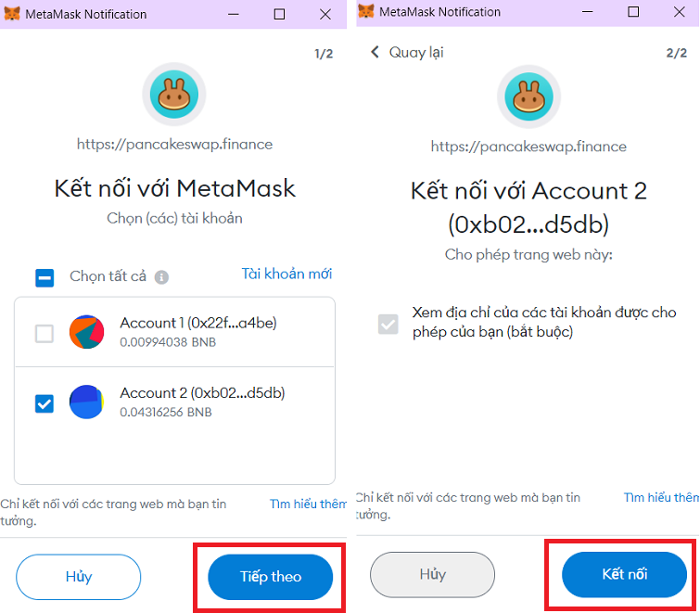The image size is (700, 613).
Task: Open the Tài khoản mới link
Action: [x=286, y=274]
